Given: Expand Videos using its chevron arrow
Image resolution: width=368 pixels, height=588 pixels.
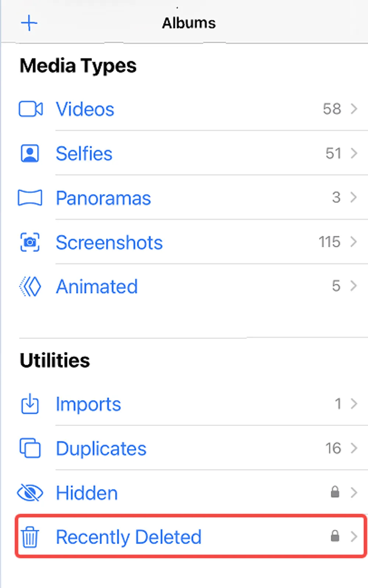Looking at the screenshot, I should coord(354,109).
